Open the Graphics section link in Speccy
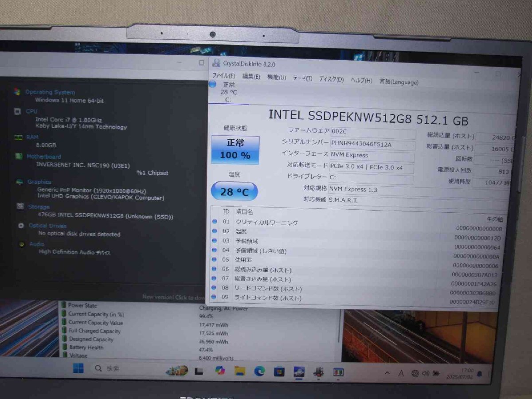This screenshot has width=532, height=399. 39,182
